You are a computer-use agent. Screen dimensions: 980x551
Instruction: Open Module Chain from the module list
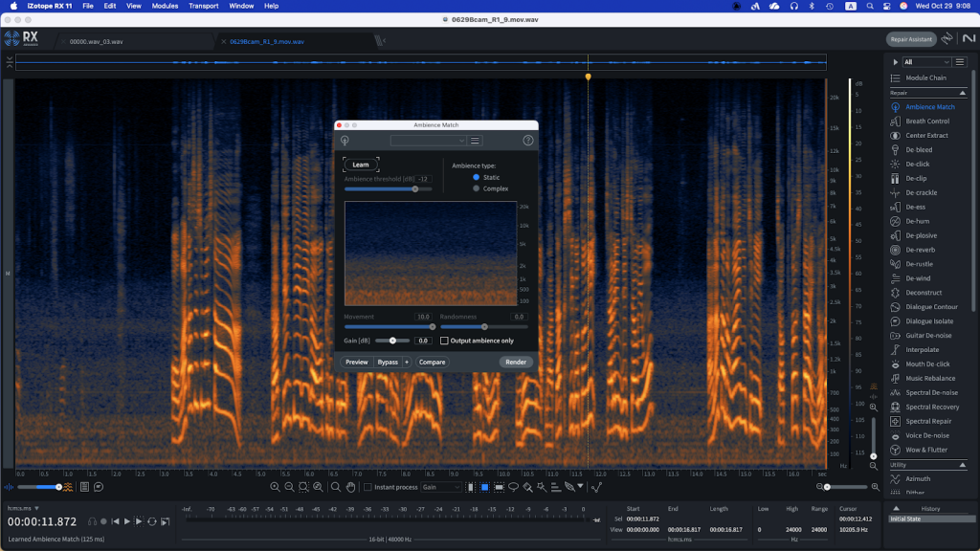tap(925, 77)
